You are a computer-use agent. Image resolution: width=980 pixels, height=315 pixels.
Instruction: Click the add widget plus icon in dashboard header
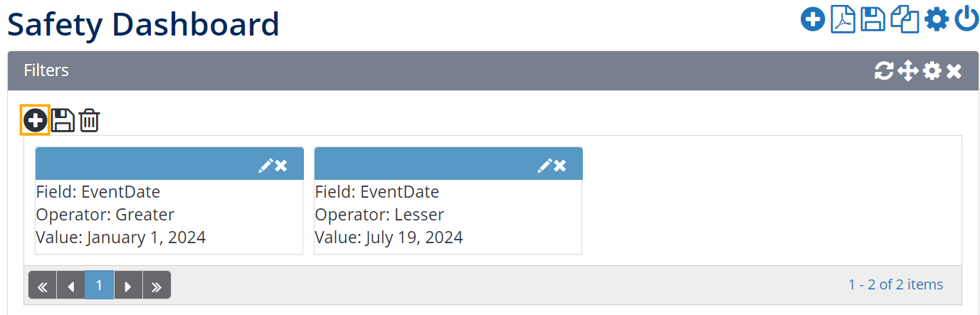click(x=812, y=19)
